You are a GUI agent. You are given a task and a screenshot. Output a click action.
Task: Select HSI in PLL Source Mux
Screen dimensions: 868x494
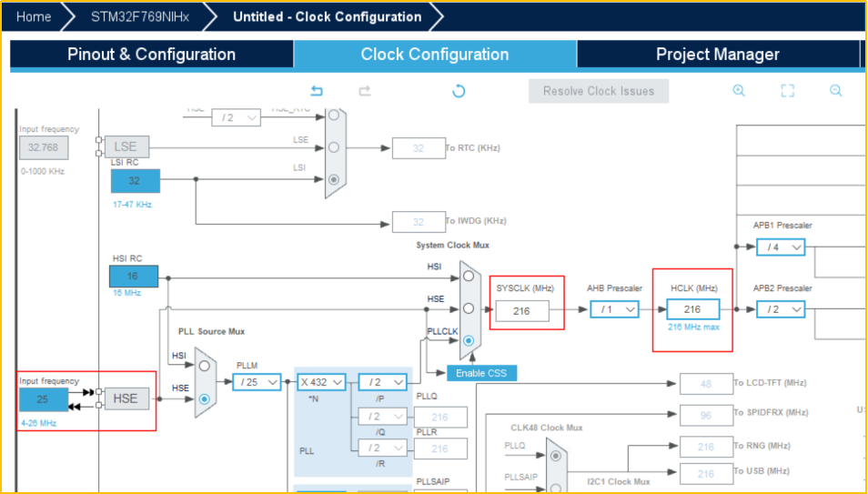click(205, 365)
